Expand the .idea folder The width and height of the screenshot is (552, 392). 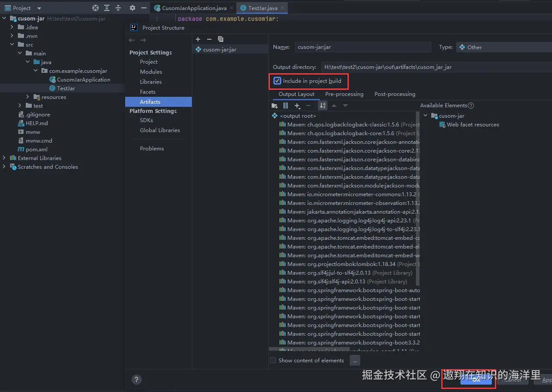tap(12, 27)
